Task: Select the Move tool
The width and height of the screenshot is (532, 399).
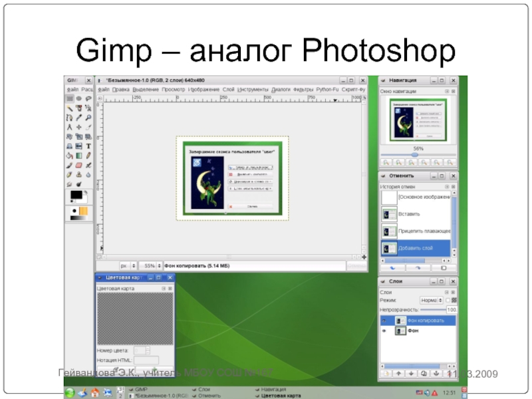Action: pyautogui.click(x=78, y=127)
